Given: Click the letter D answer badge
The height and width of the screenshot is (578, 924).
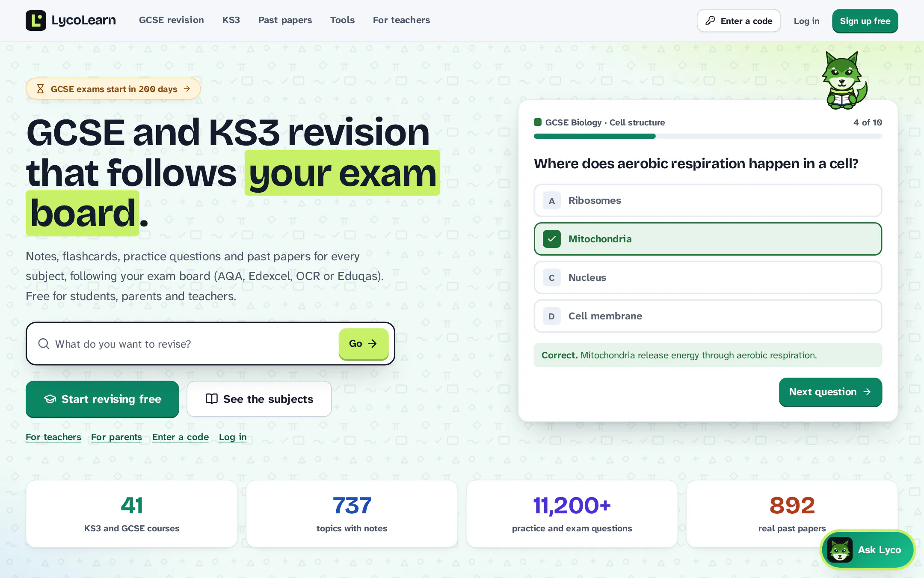Looking at the screenshot, I should (552, 316).
